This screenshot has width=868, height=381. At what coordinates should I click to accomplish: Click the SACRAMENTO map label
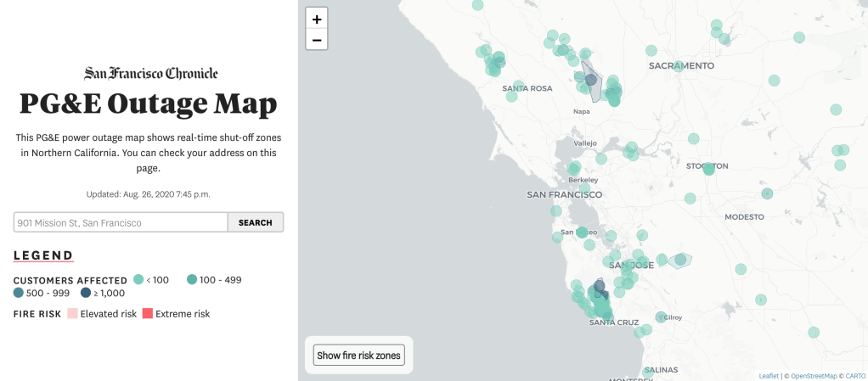click(681, 66)
